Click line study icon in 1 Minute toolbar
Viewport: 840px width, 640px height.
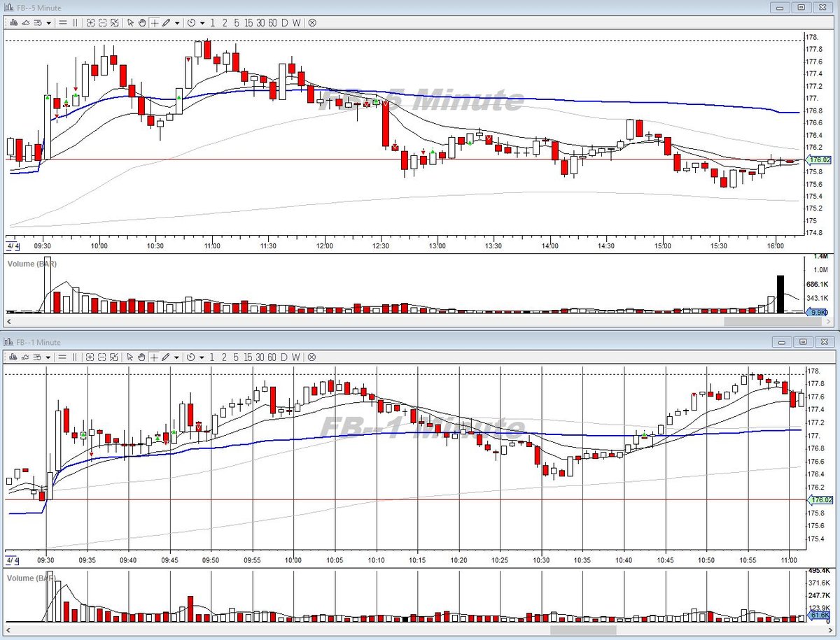25,356
